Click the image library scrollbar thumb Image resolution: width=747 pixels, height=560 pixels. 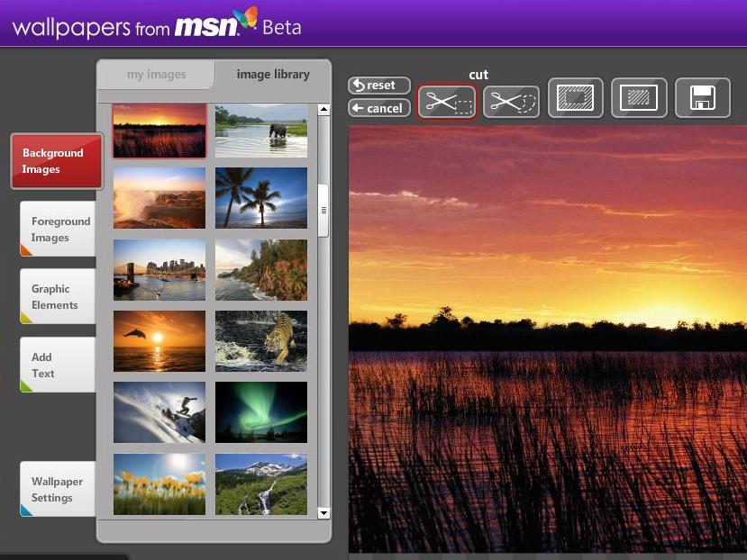[323, 210]
